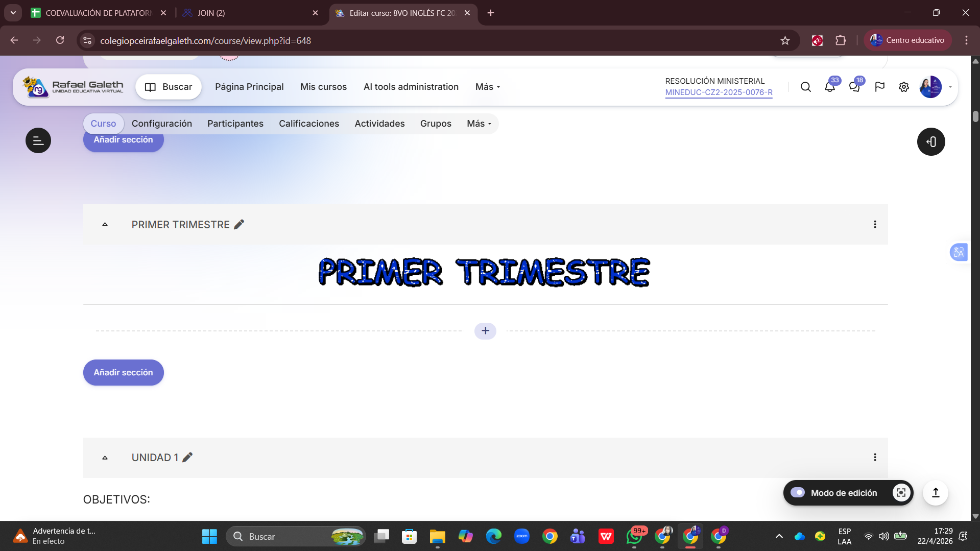
Task: Collapse the UNIDAD 1 section
Action: [x=105, y=458]
